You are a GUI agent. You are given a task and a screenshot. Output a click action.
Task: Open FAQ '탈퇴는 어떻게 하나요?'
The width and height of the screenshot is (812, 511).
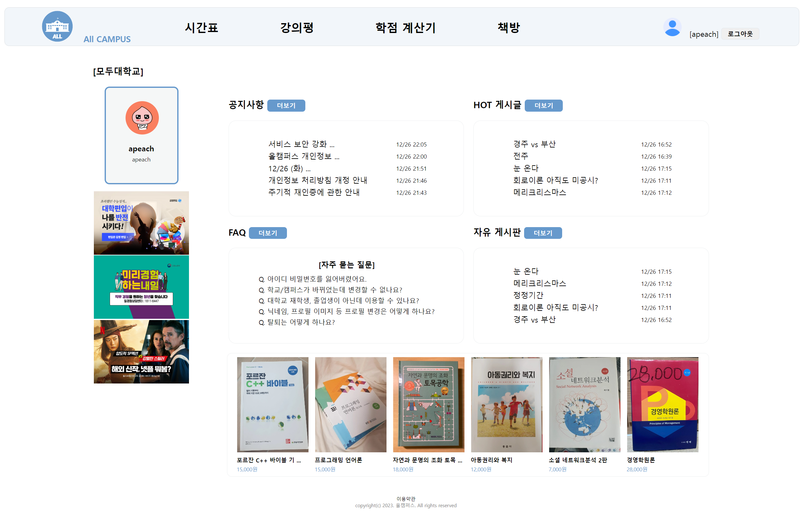(x=297, y=322)
